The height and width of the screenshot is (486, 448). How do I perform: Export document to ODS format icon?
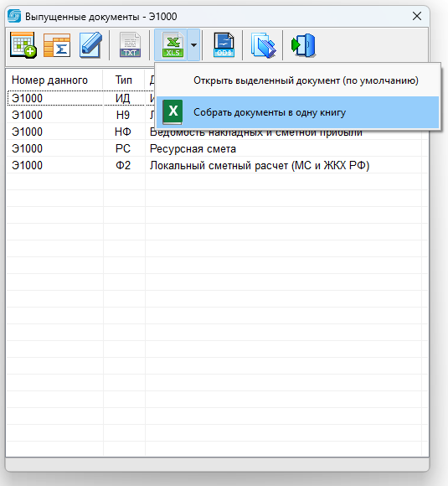click(224, 45)
